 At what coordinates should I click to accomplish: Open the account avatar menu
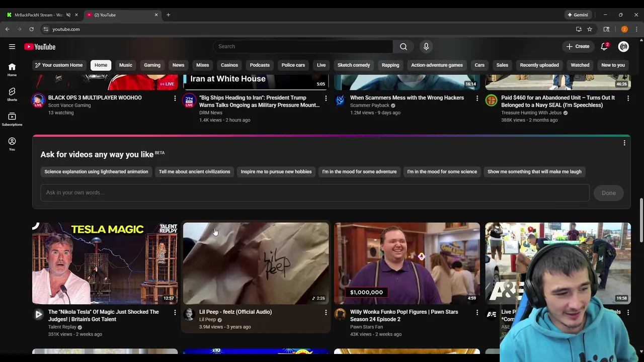(x=623, y=46)
